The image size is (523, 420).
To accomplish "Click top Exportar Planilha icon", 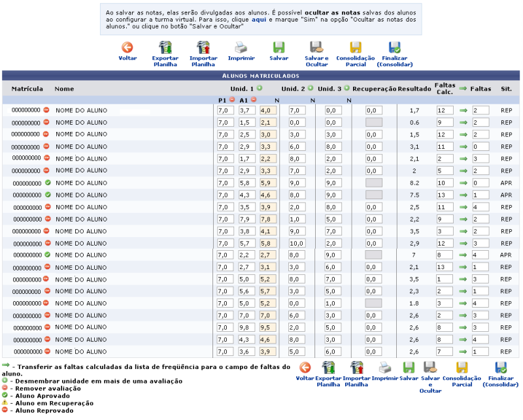I will [165, 47].
